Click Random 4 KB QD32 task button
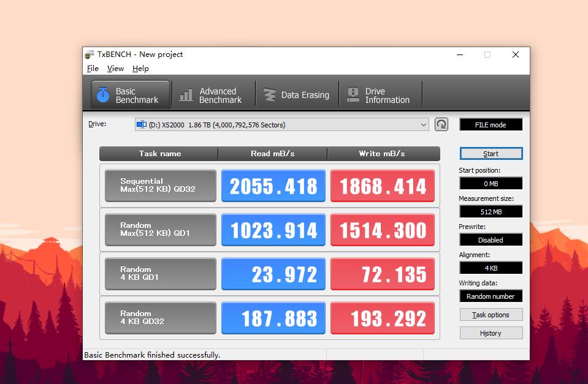Viewport: 588px width, 384px height. click(161, 318)
